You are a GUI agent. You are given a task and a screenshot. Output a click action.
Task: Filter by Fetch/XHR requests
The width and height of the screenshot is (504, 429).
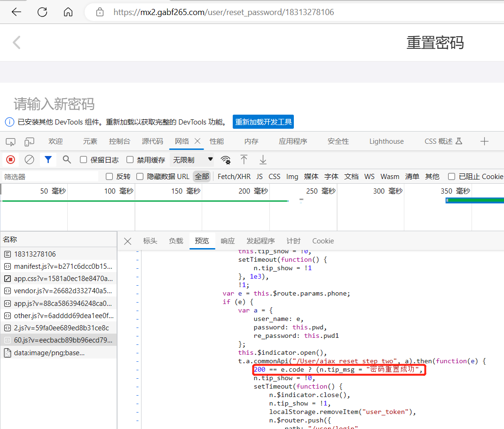click(x=234, y=176)
